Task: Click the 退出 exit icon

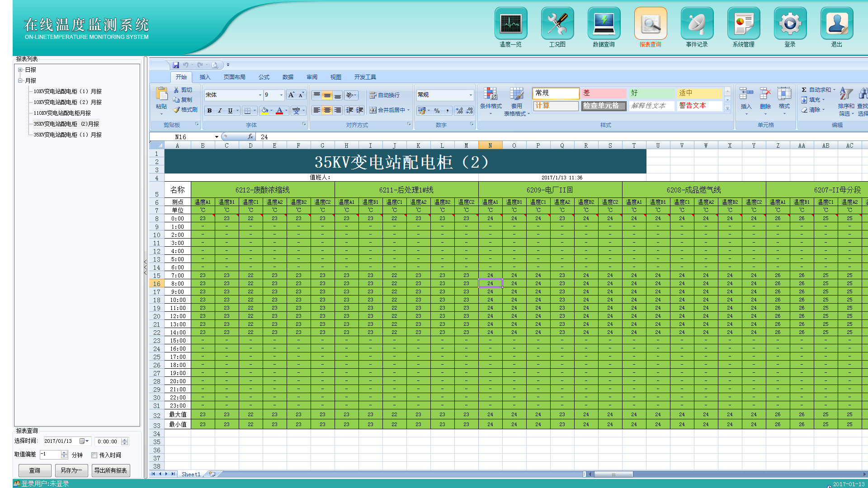Action: [836, 23]
